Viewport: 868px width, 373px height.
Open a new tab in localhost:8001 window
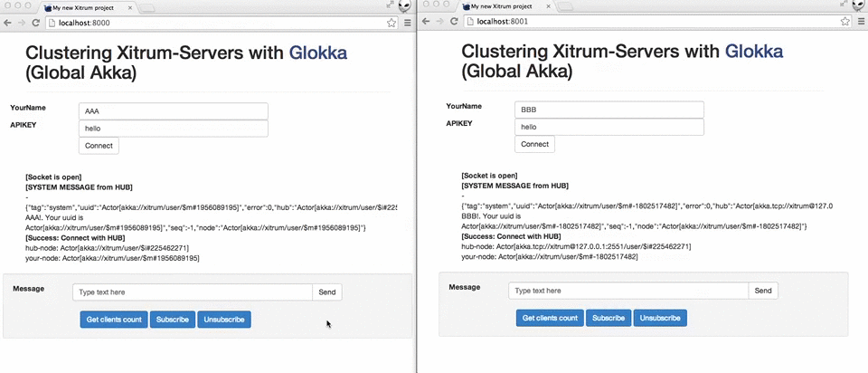coord(564,6)
